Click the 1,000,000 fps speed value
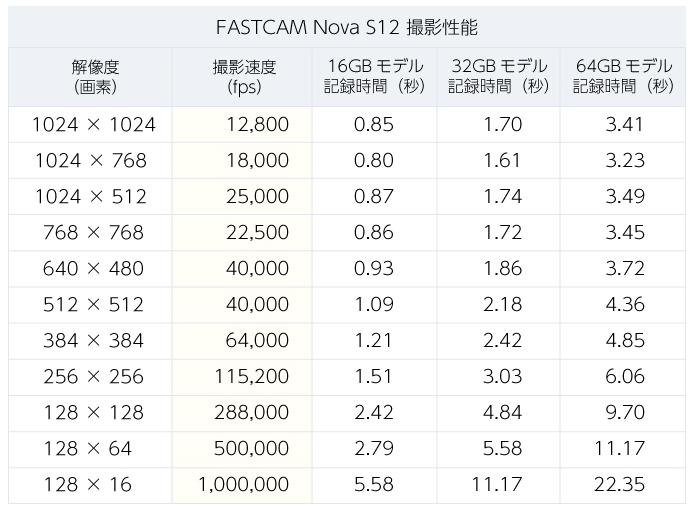693x513 pixels. [244, 485]
